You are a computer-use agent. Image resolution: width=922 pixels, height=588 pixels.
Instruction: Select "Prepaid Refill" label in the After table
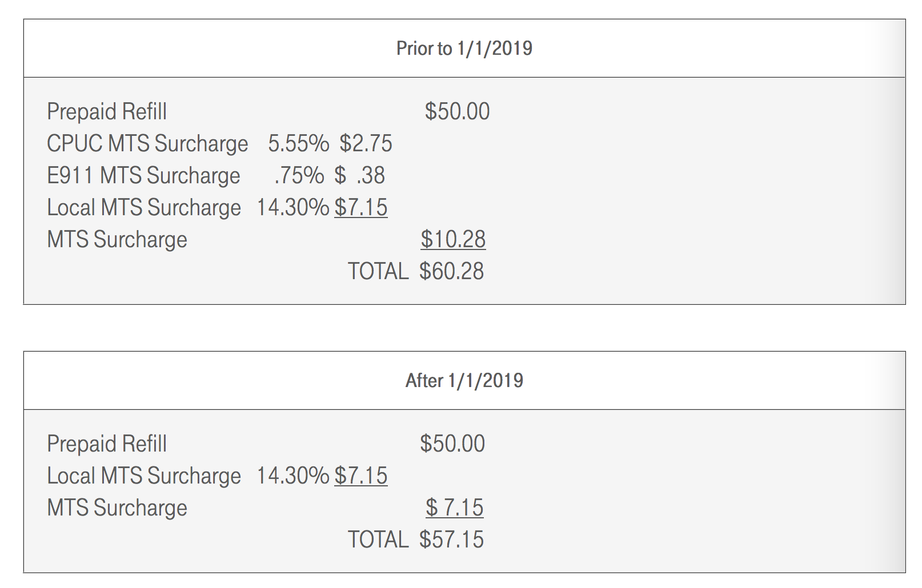tap(107, 444)
